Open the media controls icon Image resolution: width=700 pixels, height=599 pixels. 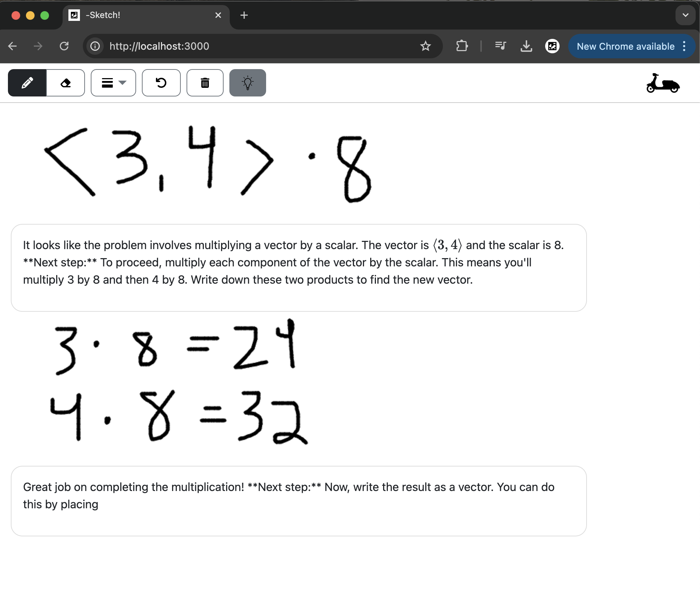[x=500, y=46]
